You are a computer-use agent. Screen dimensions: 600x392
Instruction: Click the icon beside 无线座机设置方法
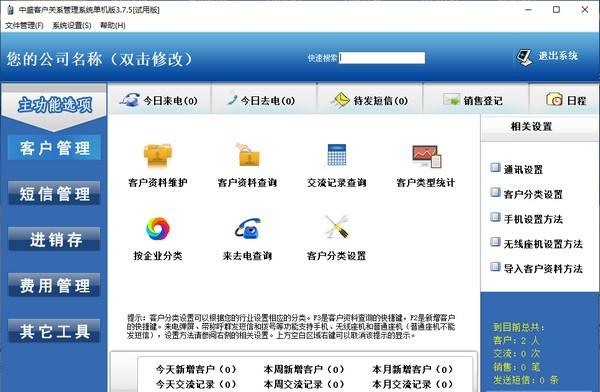[495, 242]
